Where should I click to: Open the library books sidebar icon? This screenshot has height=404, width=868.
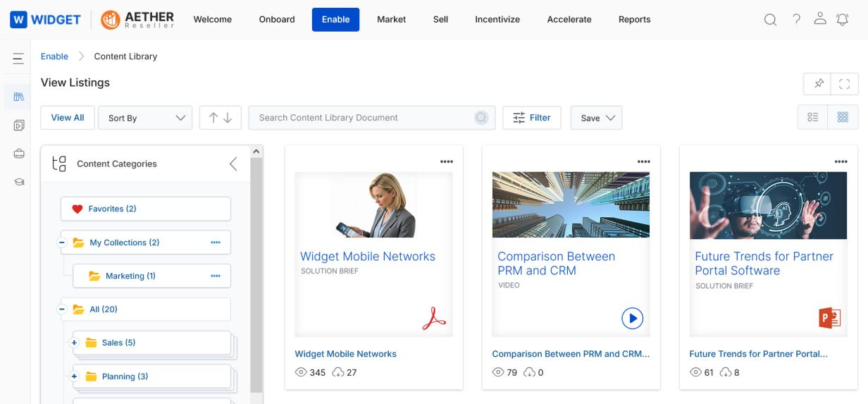point(19,97)
